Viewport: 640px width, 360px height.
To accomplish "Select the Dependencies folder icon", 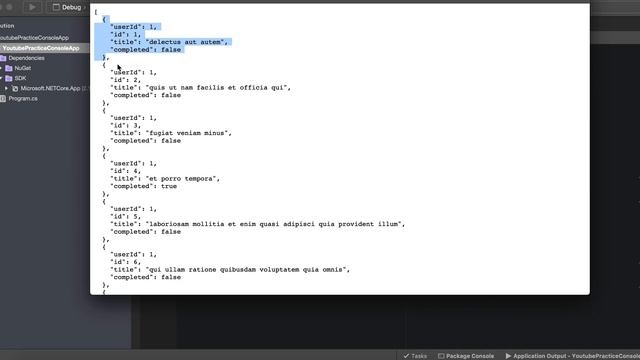I will (x=3, y=58).
